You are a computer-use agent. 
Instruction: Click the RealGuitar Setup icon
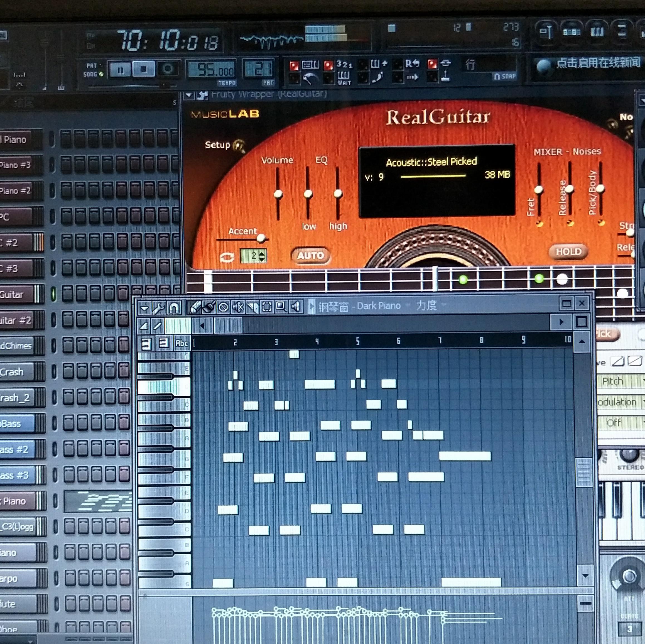tap(240, 146)
